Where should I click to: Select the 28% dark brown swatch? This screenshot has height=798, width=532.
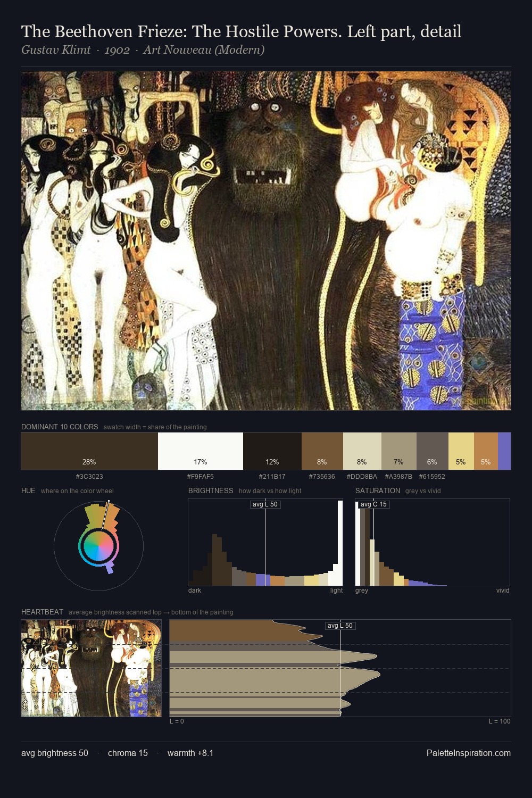[89, 451]
